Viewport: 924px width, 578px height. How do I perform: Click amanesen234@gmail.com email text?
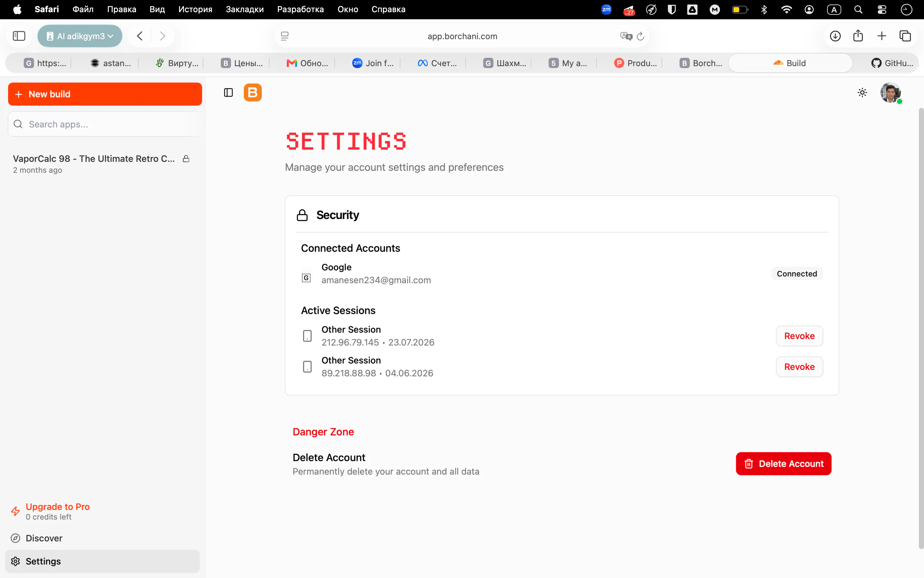pyautogui.click(x=376, y=280)
